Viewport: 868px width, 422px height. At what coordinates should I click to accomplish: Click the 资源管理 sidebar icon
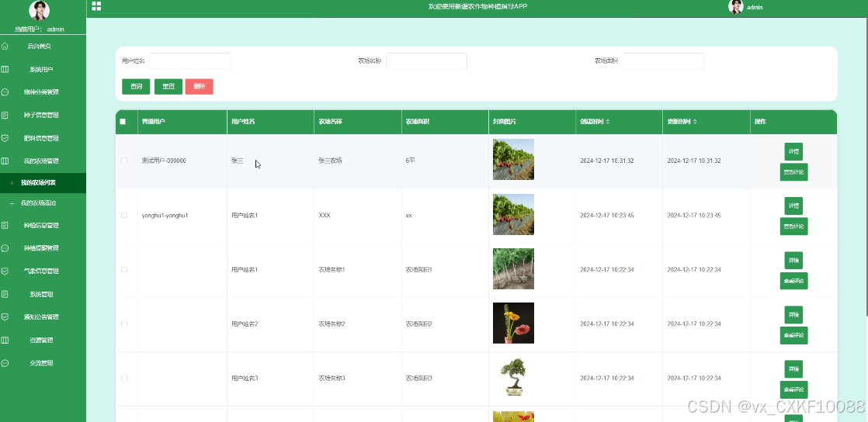[5, 340]
